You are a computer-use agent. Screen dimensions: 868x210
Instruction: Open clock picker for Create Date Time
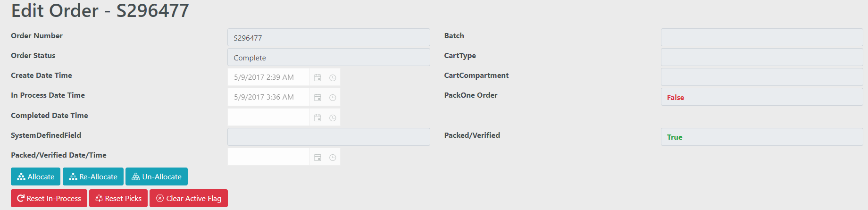(x=333, y=77)
